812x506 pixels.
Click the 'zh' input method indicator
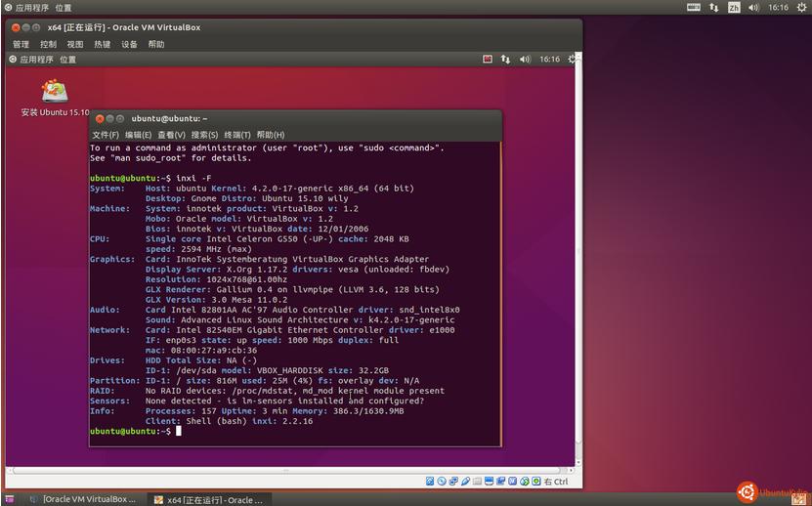click(734, 7)
